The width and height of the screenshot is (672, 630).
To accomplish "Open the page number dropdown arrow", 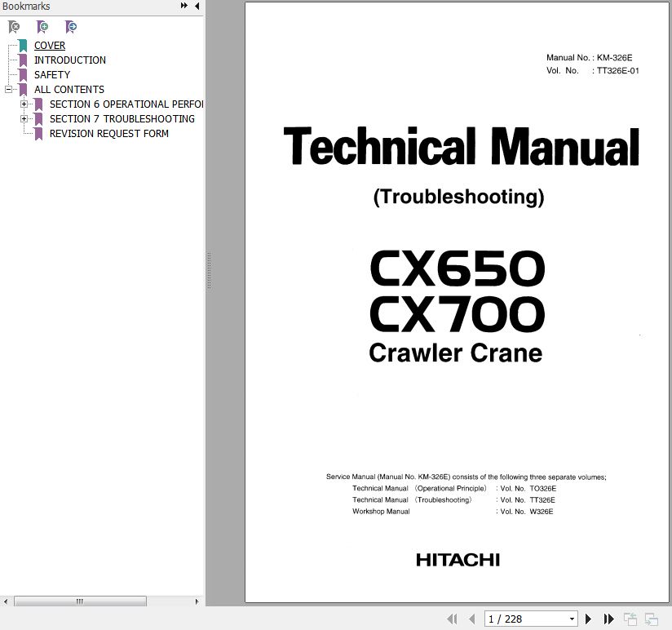I will (x=572, y=619).
